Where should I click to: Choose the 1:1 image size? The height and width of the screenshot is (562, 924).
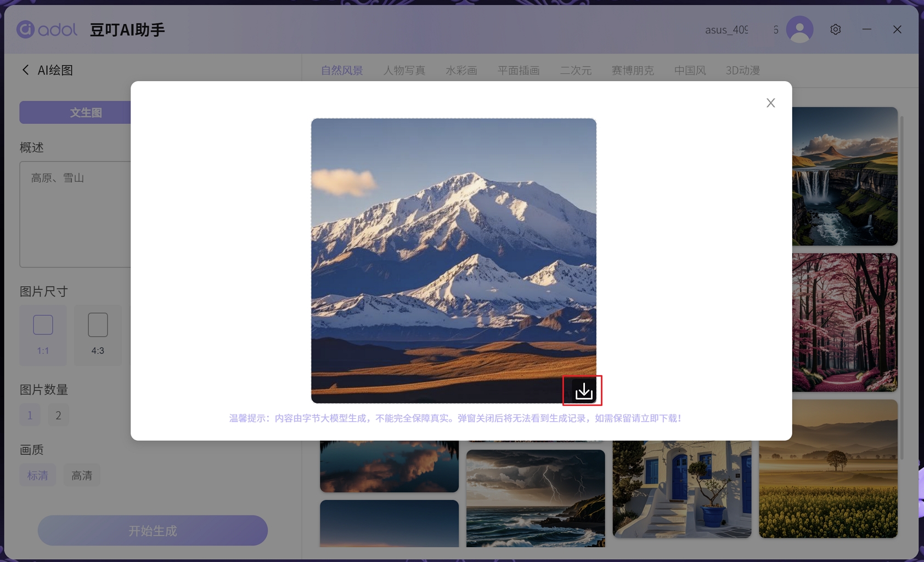(x=43, y=335)
